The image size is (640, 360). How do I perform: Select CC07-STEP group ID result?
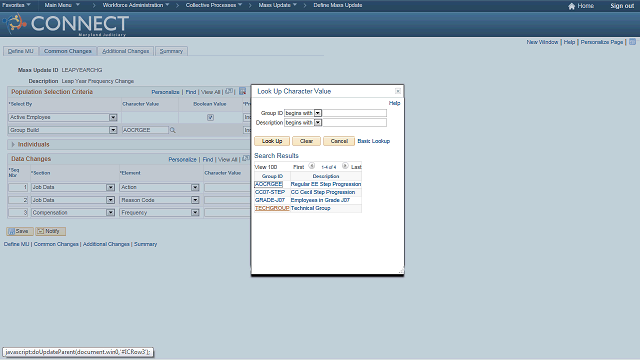270,192
